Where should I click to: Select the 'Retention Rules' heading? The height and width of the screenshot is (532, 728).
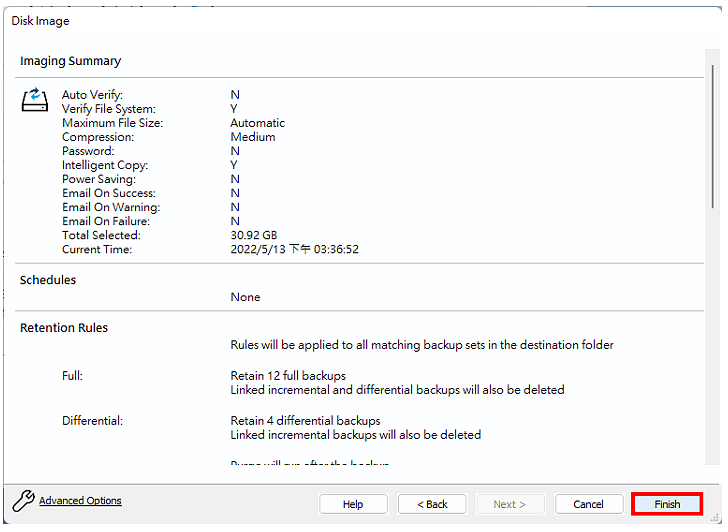click(x=64, y=328)
